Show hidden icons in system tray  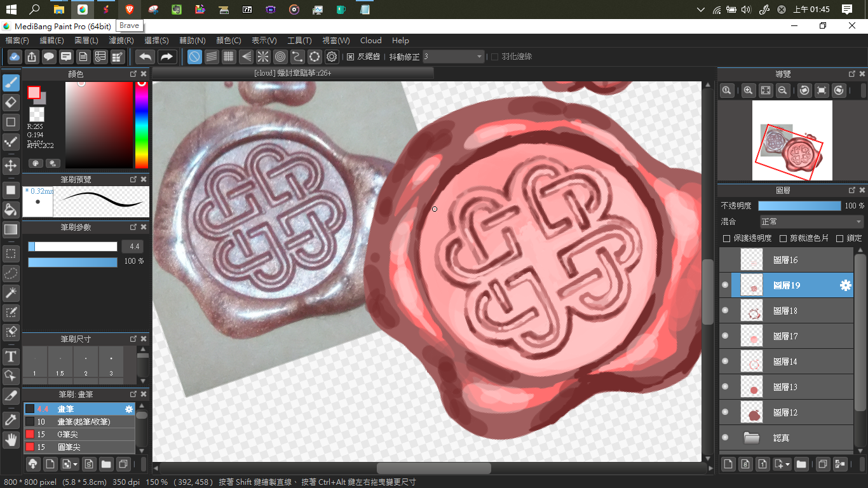click(700, 10)
